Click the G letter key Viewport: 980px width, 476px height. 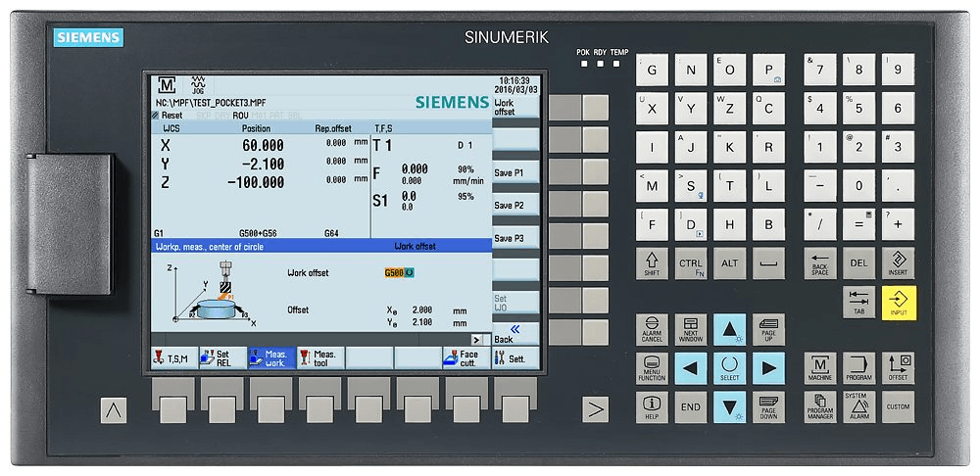coord(652,70)
